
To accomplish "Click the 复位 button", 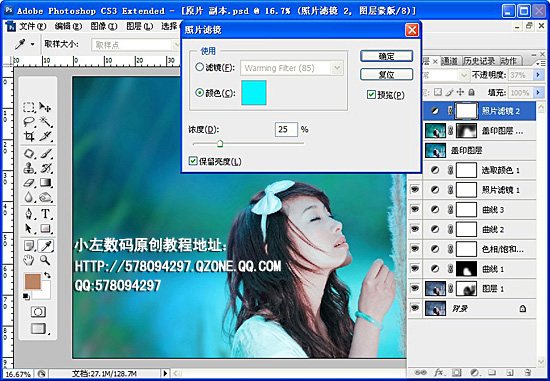I will pos(386,74).
